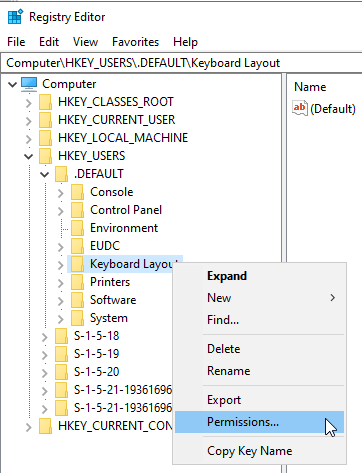Viewport: 362px width, 473px height.
Task: Click the registry path address bar
Action: pos(182,63)
